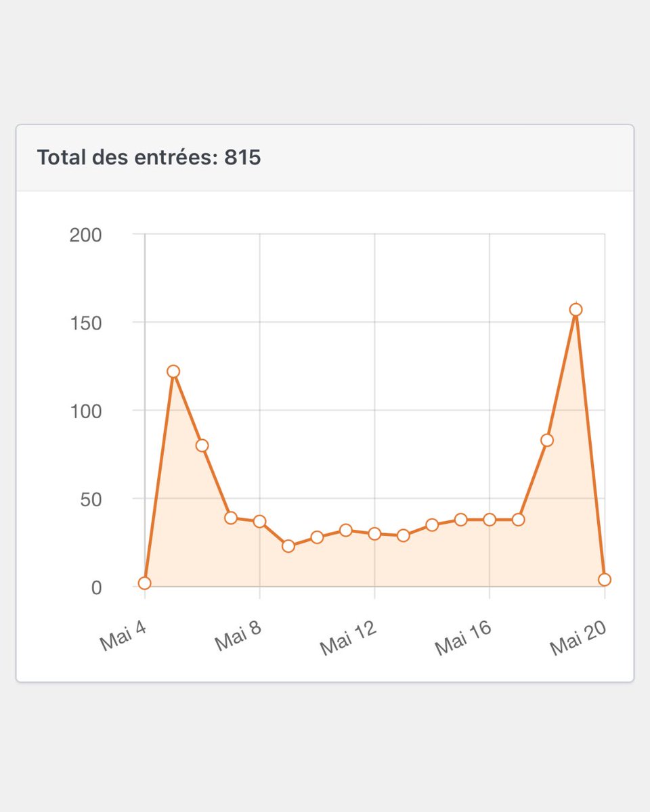Select the data point on the Mai 12 gridline
This screenshot has width=650, height=812.
374,533
